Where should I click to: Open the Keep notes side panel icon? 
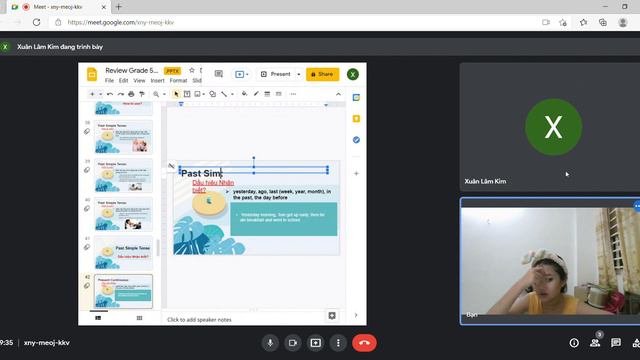(356, 119)
